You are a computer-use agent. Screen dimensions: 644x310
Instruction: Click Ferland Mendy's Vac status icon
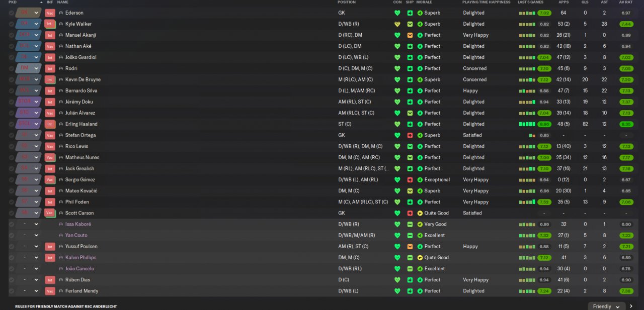(50, 291)
